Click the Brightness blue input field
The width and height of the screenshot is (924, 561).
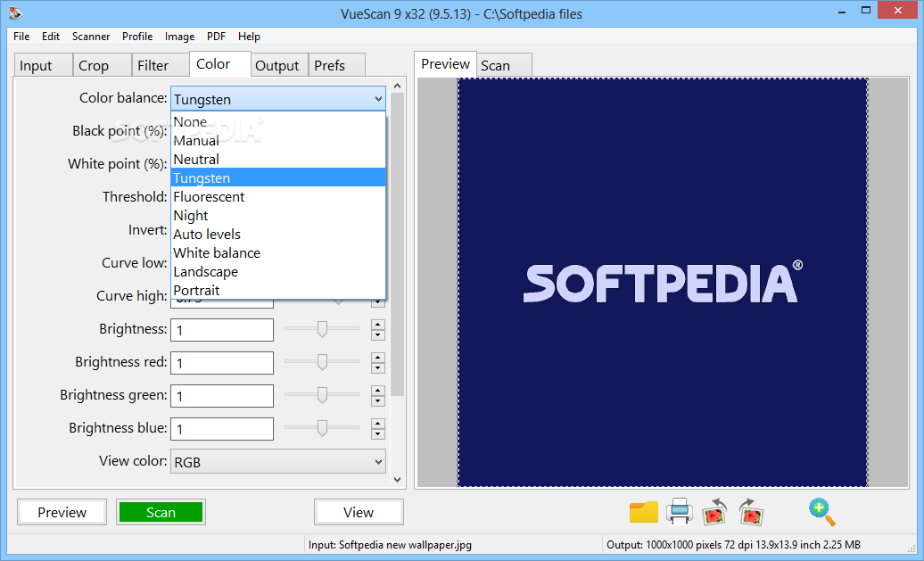click(222, 429)
